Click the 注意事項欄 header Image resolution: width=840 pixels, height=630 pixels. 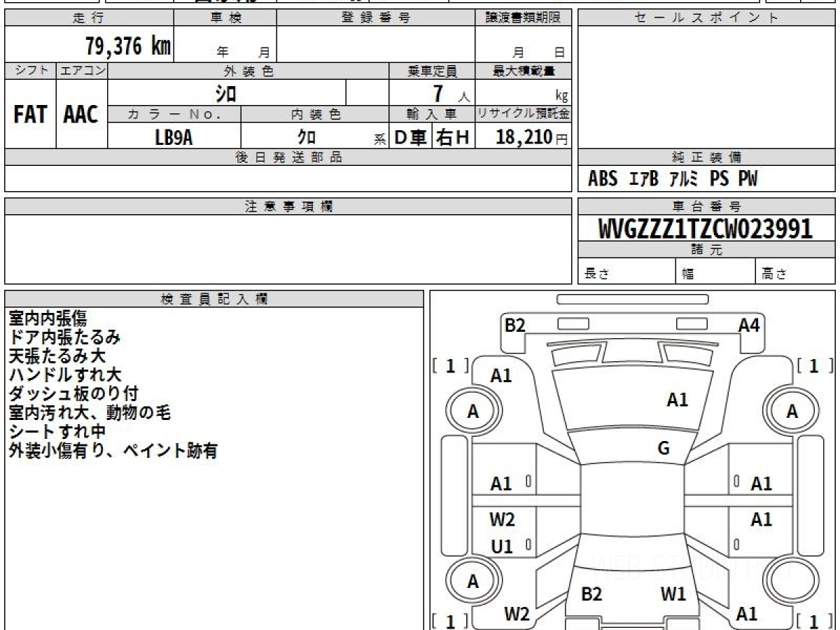click(x=288, y=206)
